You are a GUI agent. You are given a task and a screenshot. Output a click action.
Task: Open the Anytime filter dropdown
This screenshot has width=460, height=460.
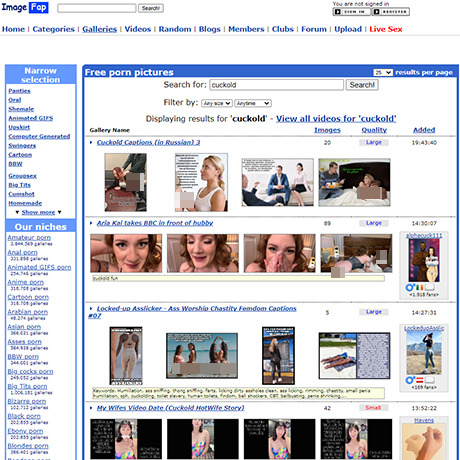click(253, 103)
